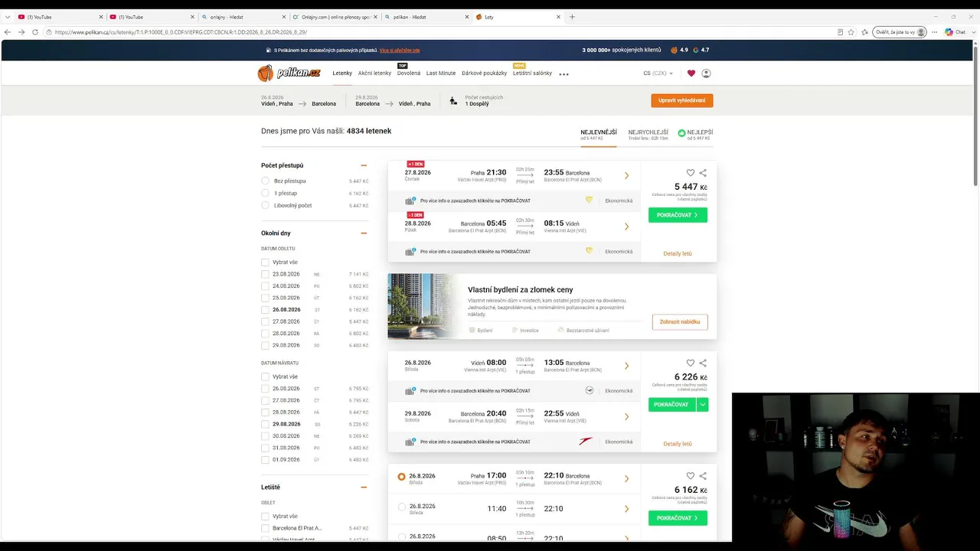Image resolution: width=980 pixels, height=551 pixels.
Task: Collapse the Počet přestupů filter section
Action: [364, 165]
